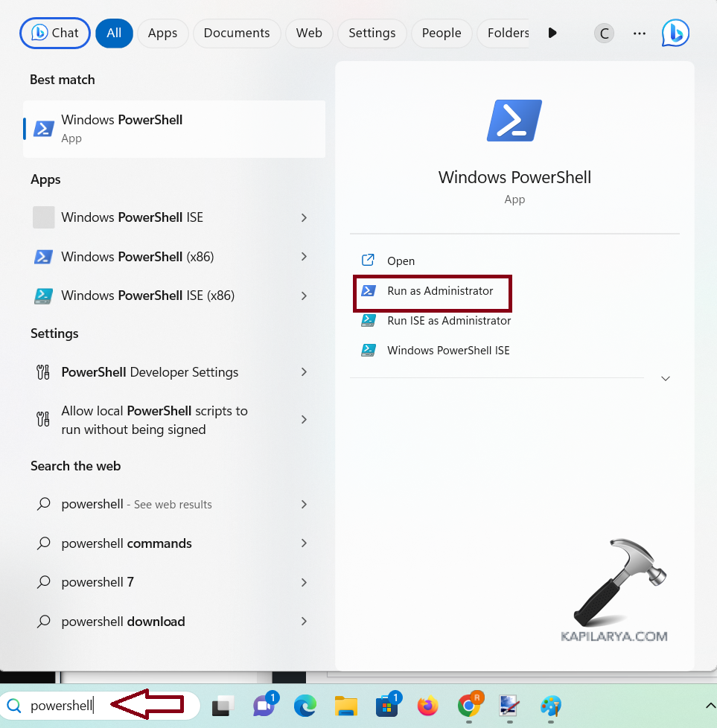
Task: Expand powershell commands chevron
Action: [305, 543]
